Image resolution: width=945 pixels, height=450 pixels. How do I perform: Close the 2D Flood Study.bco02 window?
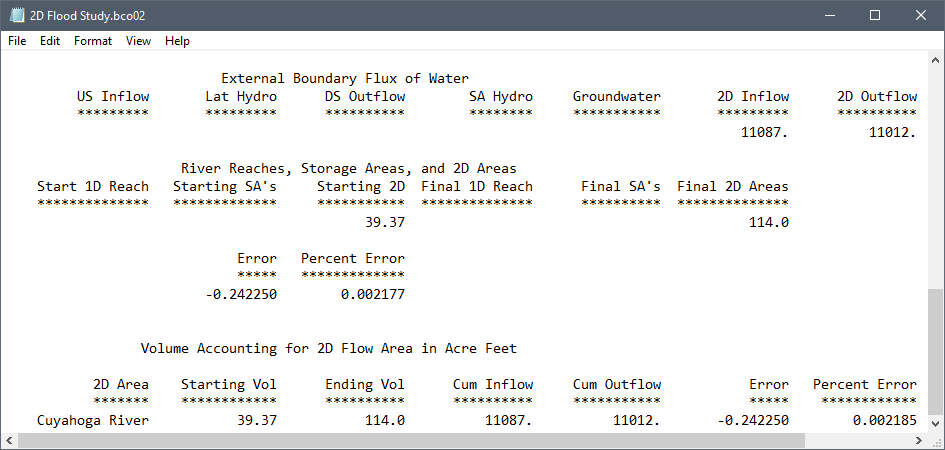click(920, 15)
